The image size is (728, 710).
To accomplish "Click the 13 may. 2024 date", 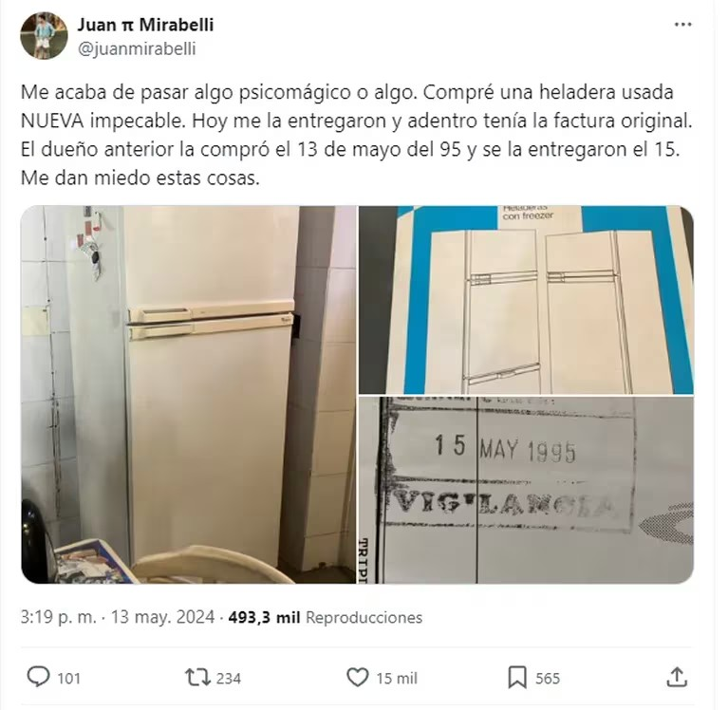I will pyautogui.click(x=163, y=618).
